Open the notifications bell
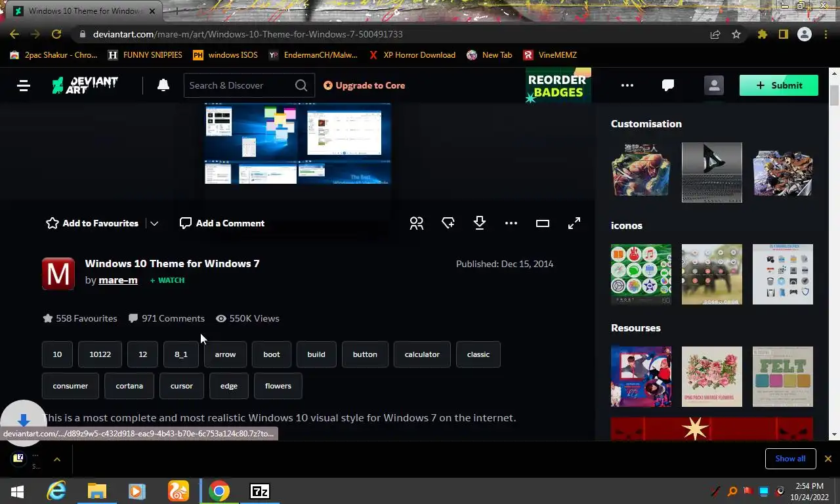 click(x=163, y=85)
